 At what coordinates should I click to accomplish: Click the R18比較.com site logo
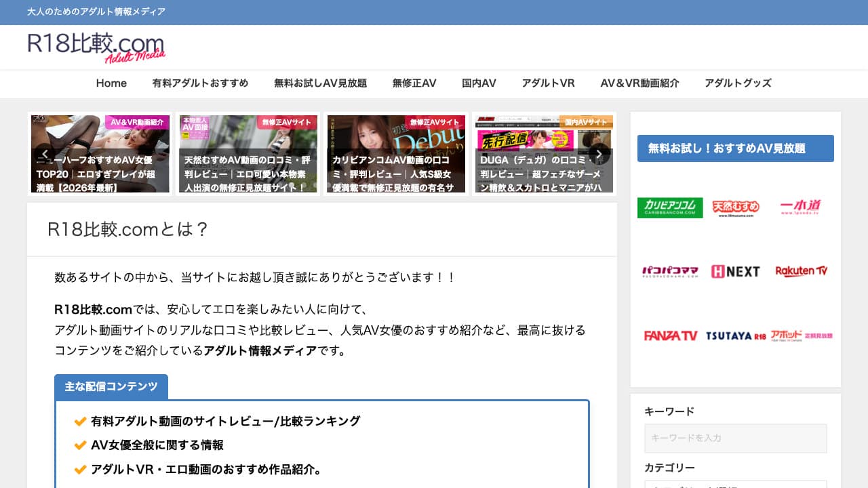pyautogui.click(x=96, y=47)
